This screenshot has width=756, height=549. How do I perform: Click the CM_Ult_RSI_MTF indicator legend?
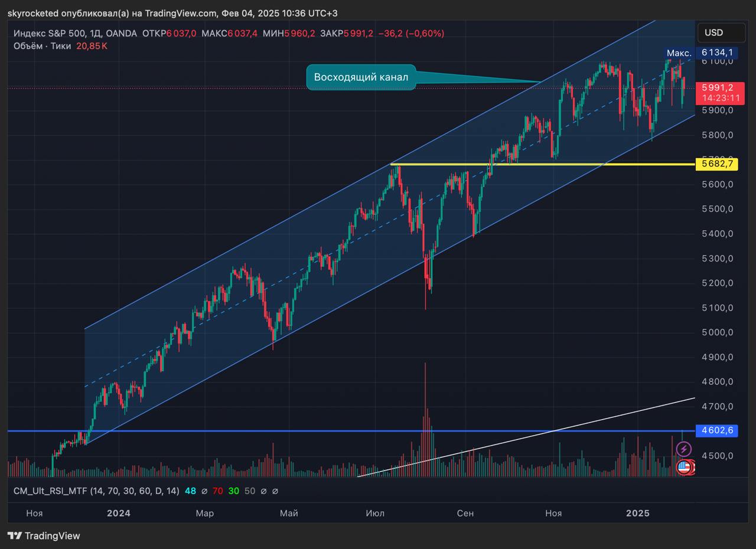[96, 491]
